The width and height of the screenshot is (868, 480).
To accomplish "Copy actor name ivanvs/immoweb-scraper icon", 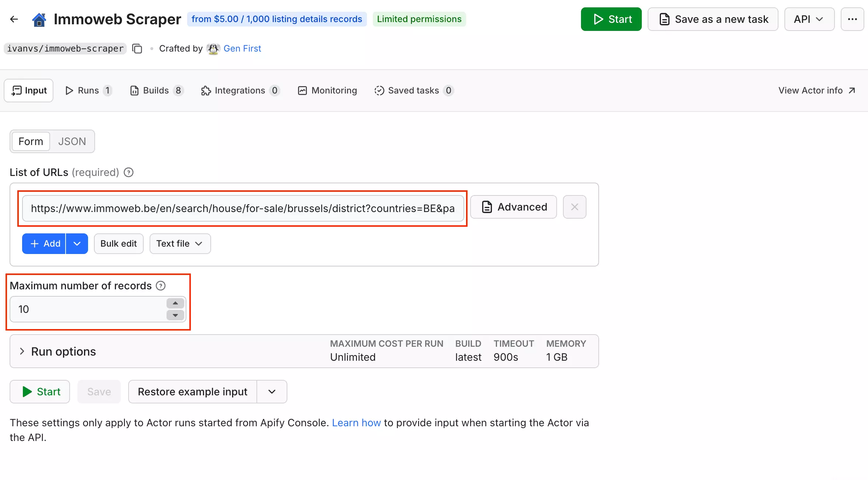I will 137,49.
